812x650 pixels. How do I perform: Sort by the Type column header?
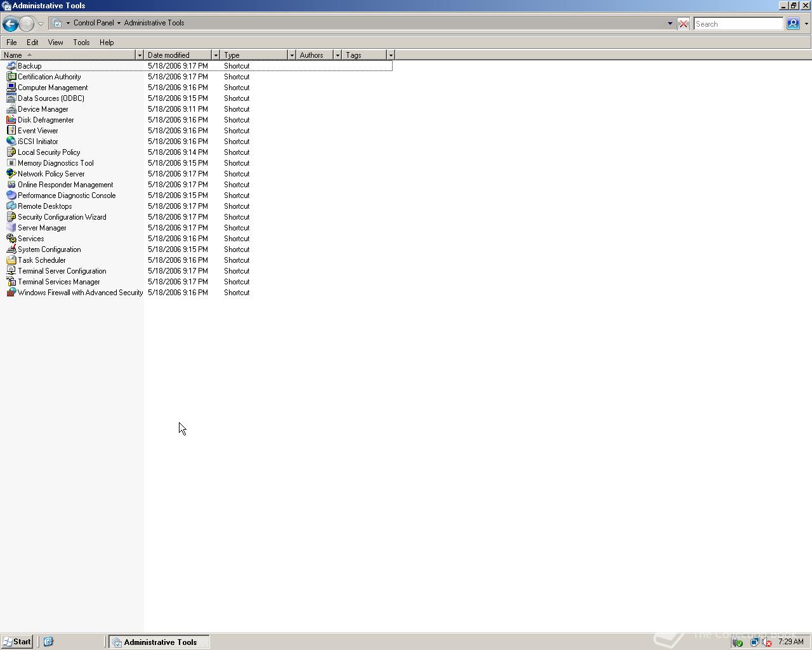point(254,55)
